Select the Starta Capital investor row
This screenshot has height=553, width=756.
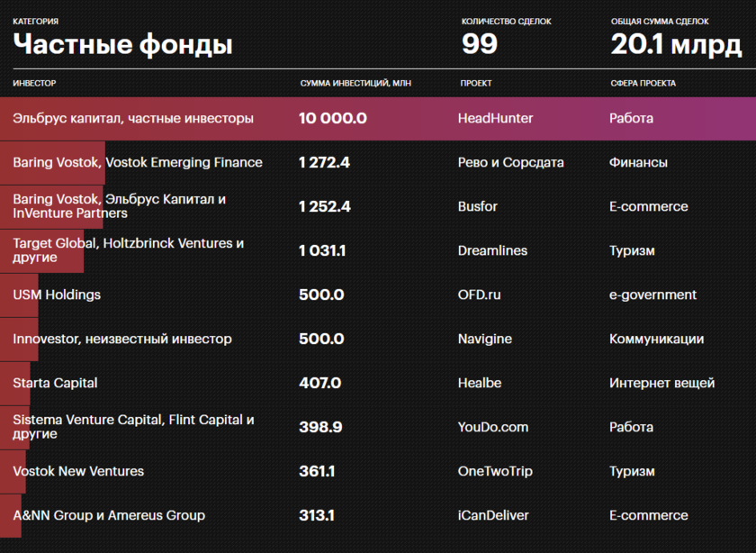pyautogui.click(x=55, y=383)
